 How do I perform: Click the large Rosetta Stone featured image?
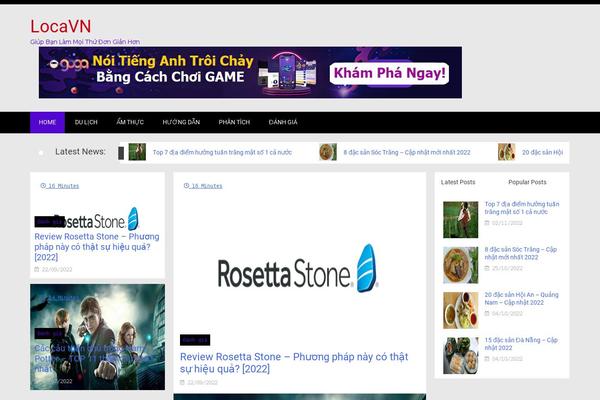click(298, 269)
